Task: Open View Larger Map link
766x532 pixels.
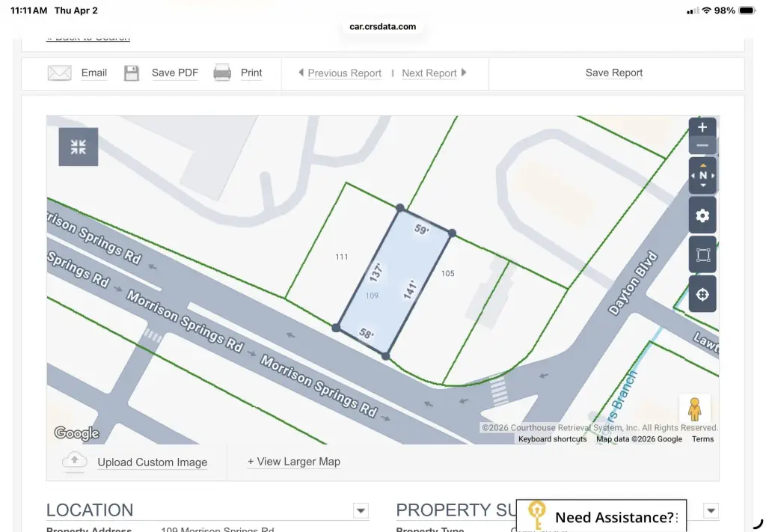Action: [294, 462]
